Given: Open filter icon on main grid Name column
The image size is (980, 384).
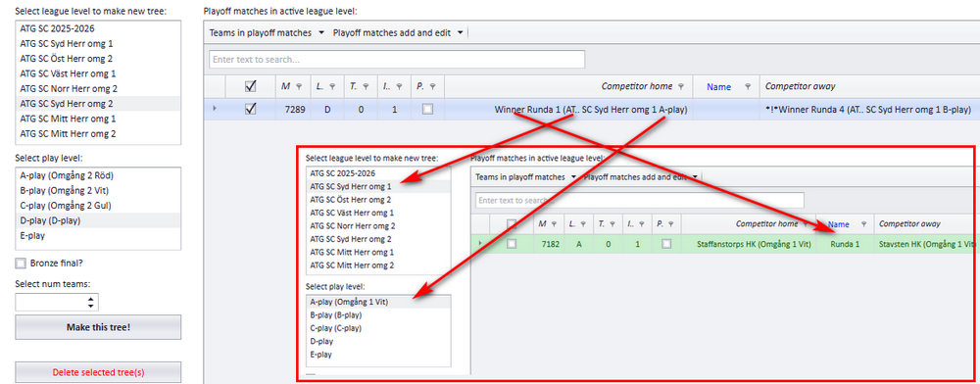Looking at the screenshot, I should [748, 87].
